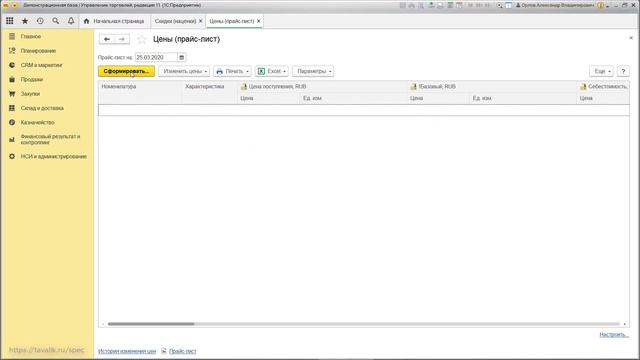Viewport: 640px width, 360px height.
Task: Open the Казначейство section
Action: click(x=37, y=122)
